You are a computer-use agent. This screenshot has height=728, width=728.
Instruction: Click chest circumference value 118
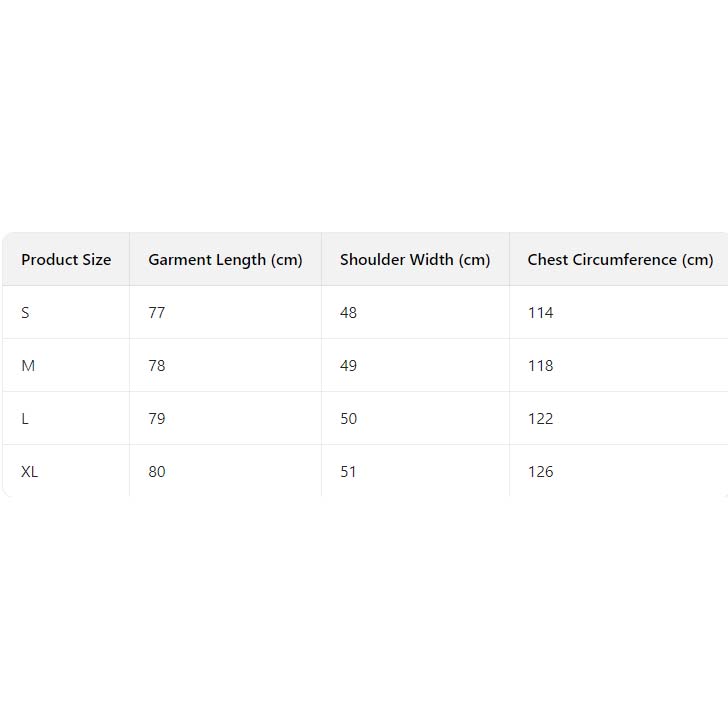coord(540,366)
